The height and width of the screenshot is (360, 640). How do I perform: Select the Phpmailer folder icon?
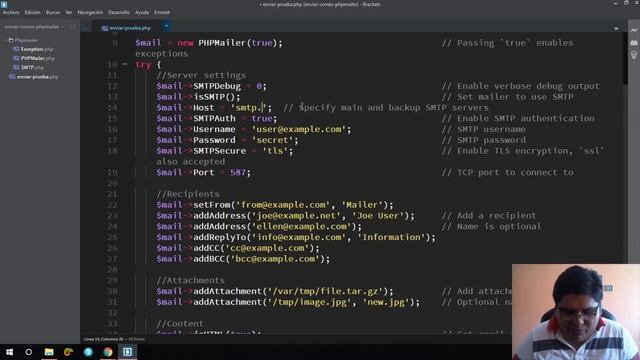pyautogui.click(x=11, y=40)
